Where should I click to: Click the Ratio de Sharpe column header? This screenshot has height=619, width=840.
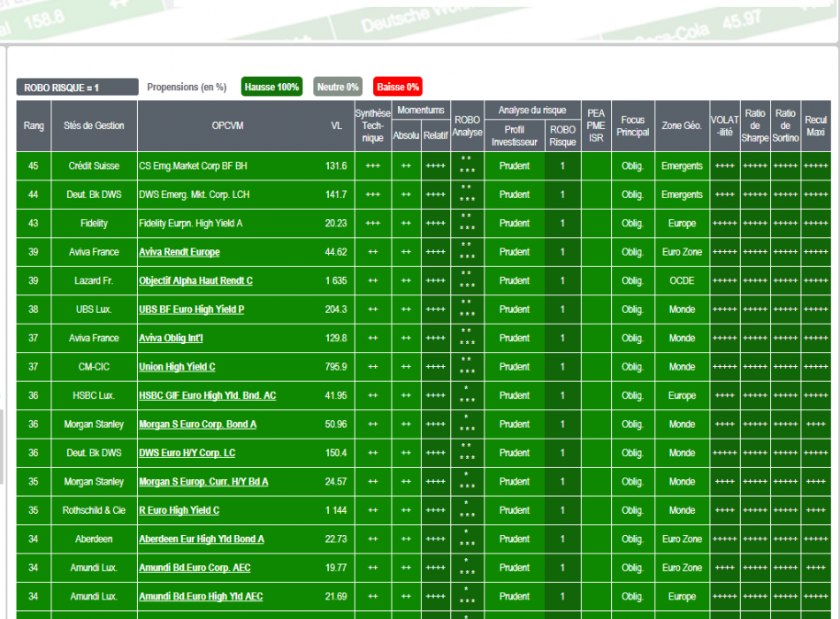tap(755, 126)
